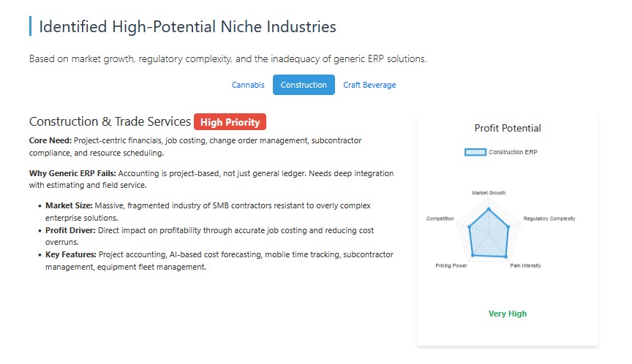Click the Pain Intensity radar data point
Viewport: 632px width, 364px height.
coord(505,257)
